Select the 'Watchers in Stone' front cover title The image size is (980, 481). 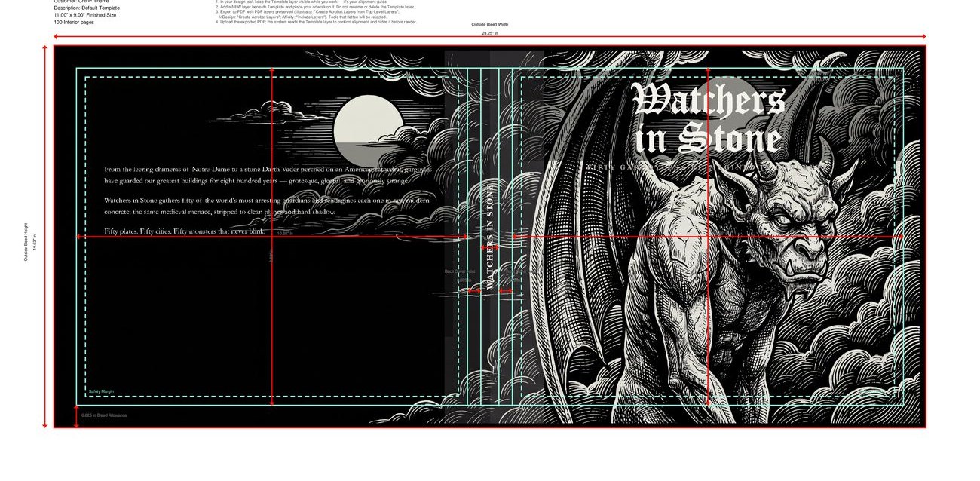pyautogui.click(x=708, y=118)
